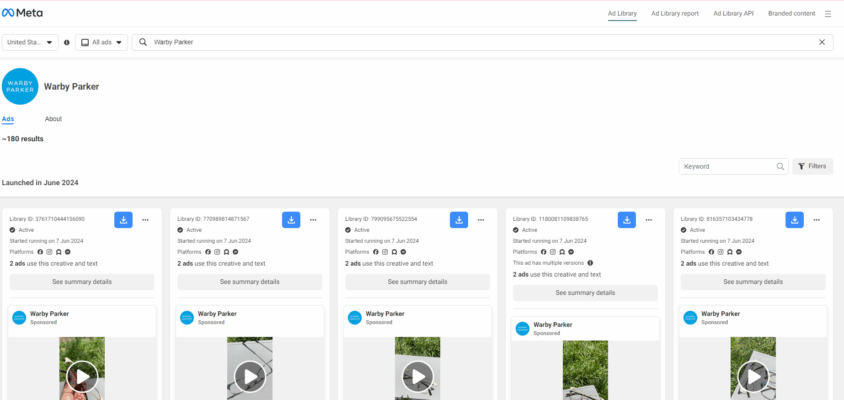Click the Warby Parker page title heading
The height and width of the screenshot is (400, 844).
pos(72,87)
